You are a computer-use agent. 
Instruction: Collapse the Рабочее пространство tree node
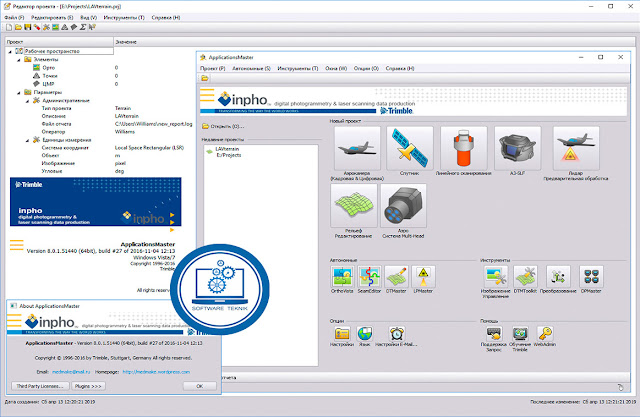point(10,52)
